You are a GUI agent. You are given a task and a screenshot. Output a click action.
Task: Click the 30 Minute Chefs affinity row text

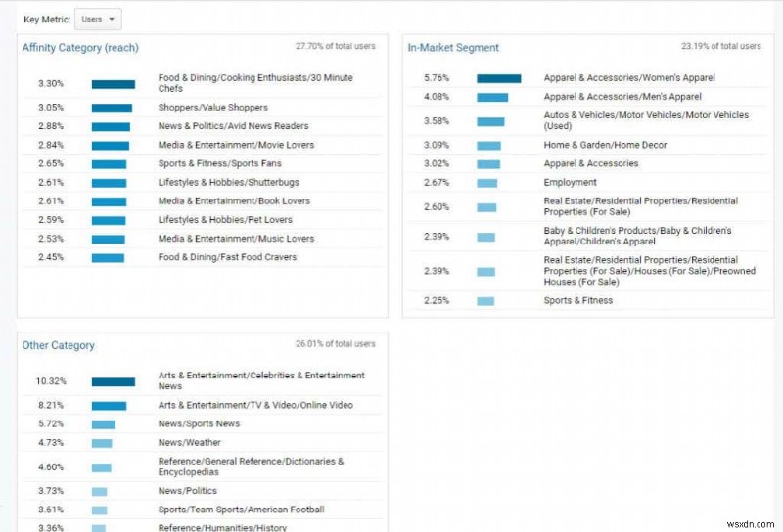click(x=255, y=83)
